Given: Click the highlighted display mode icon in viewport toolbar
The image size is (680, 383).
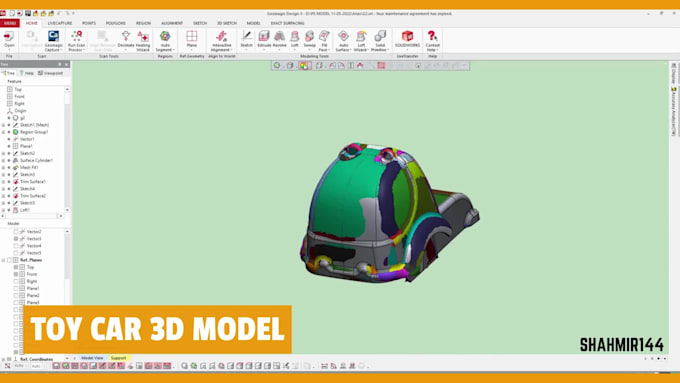Looking at the screenshot, I should click(x=304, y=65).
